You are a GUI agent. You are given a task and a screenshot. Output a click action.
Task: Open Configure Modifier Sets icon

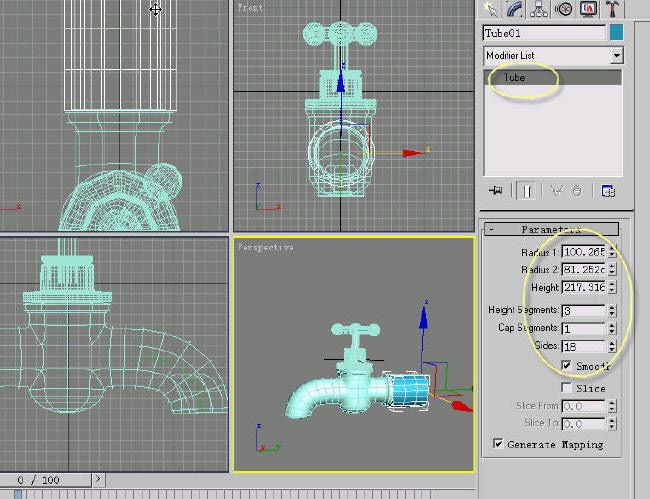(608, 191)
